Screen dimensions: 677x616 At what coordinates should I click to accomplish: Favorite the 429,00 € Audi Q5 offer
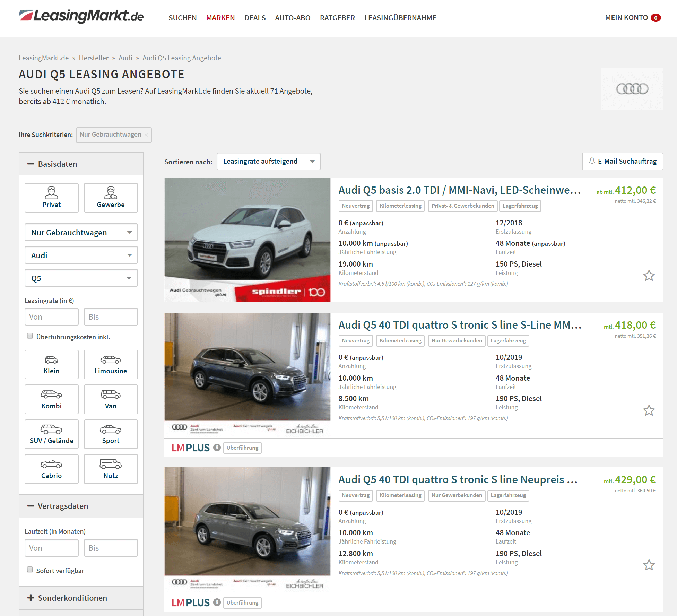point(649,565)
